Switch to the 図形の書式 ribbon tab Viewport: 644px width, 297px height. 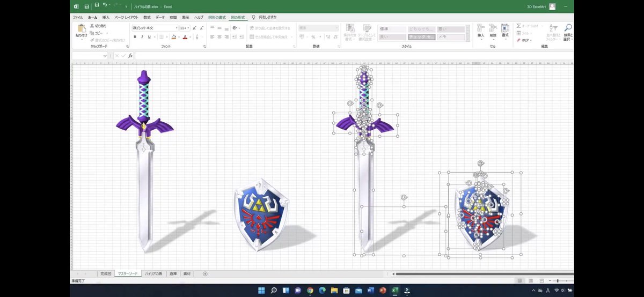[217, 17]
